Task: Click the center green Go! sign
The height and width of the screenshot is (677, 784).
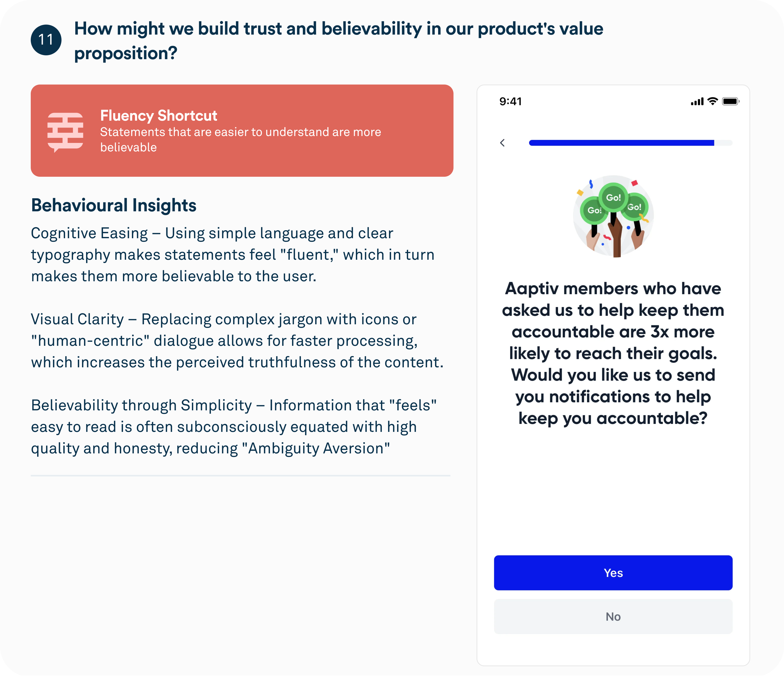Action: pyautogui.click(x=613, y=197)
